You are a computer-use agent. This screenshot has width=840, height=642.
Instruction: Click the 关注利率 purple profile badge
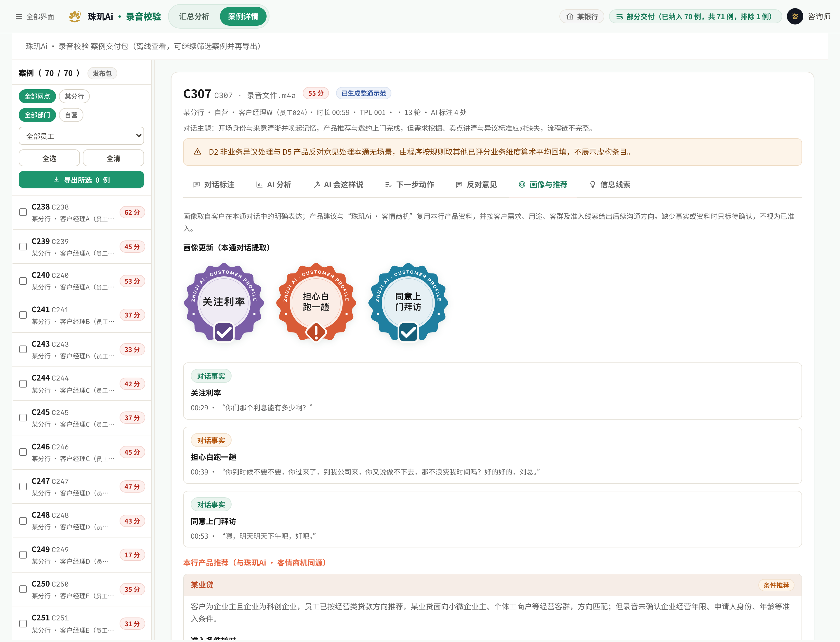pos(224,302)
